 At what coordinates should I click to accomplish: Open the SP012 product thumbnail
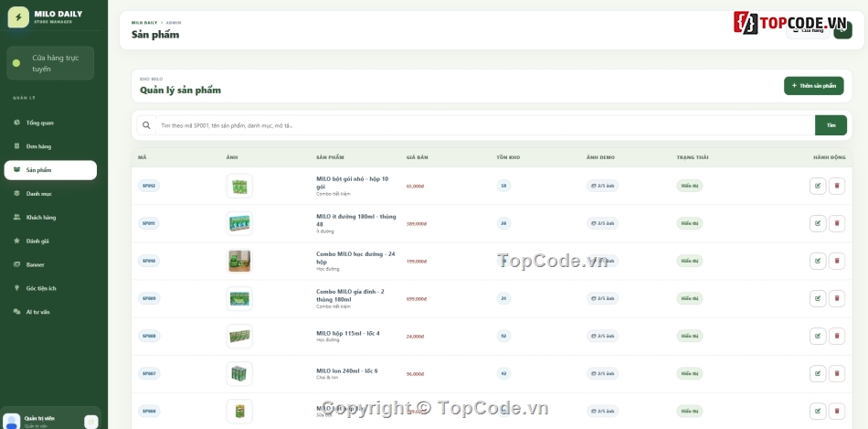point(239,186)
